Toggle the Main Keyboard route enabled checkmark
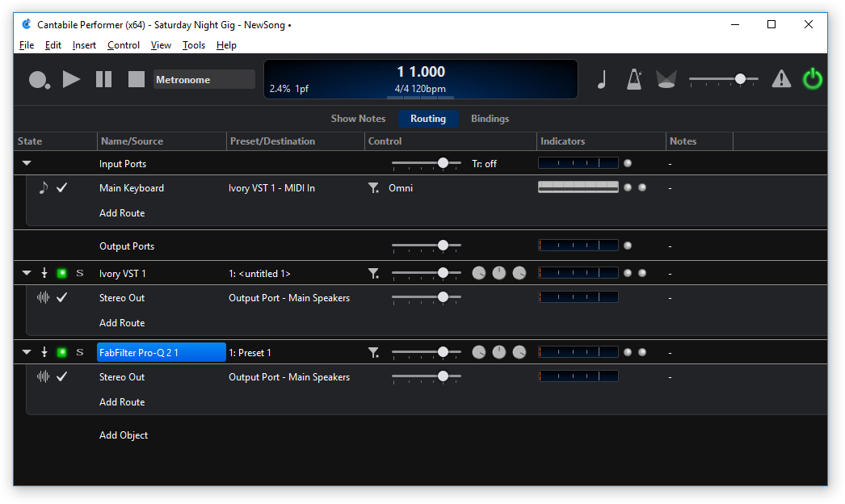 (x=62, y=187)
